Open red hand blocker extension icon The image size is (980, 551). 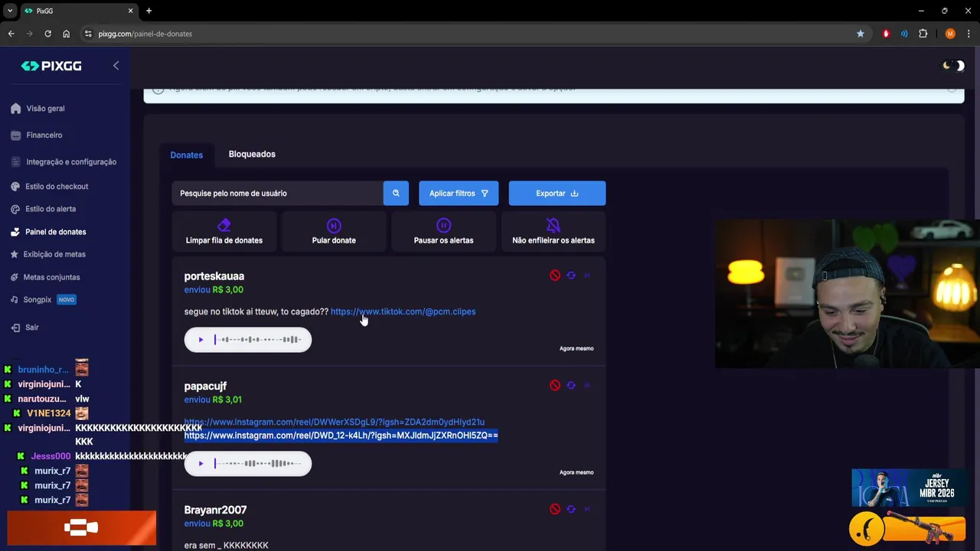(886, 34)
